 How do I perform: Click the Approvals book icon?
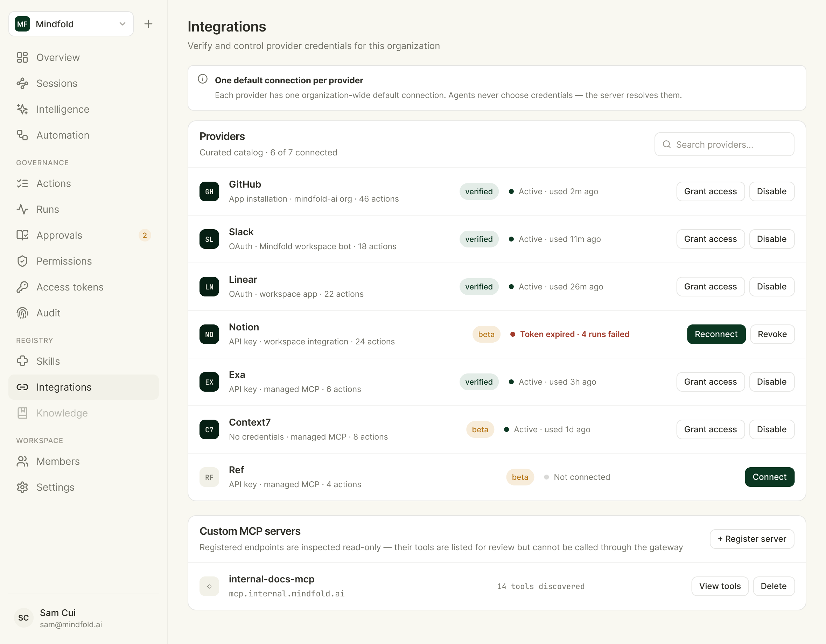coord(22,235)
